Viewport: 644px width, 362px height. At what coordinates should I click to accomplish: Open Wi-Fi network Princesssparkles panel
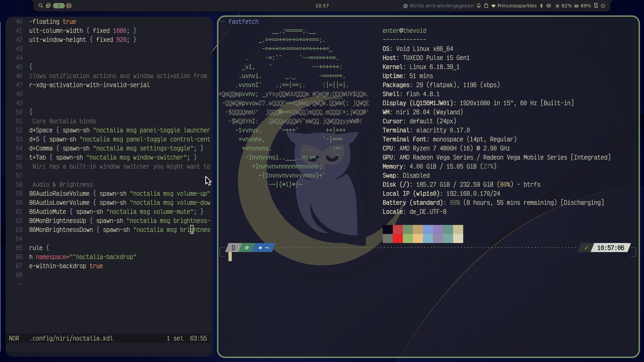(x=514, y=6)
